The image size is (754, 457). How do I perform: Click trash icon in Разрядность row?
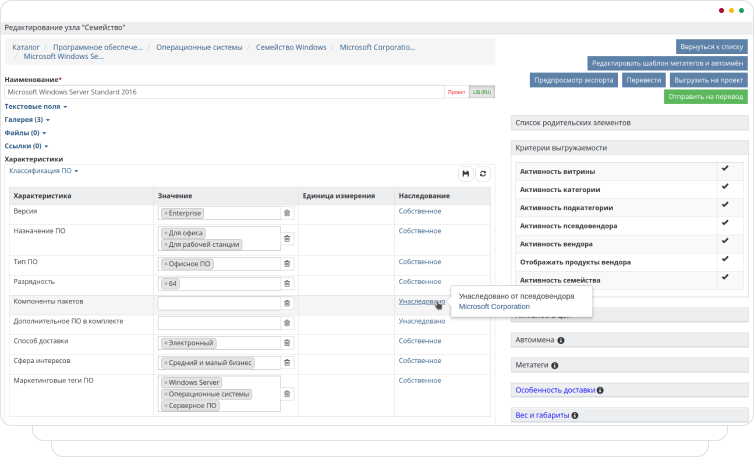coord(287,283)
